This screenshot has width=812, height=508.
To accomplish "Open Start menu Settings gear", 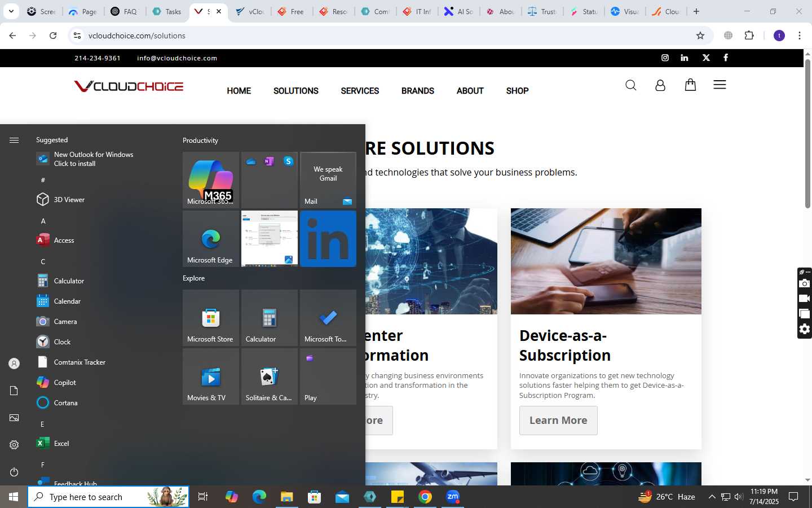I will pos(14,445).
